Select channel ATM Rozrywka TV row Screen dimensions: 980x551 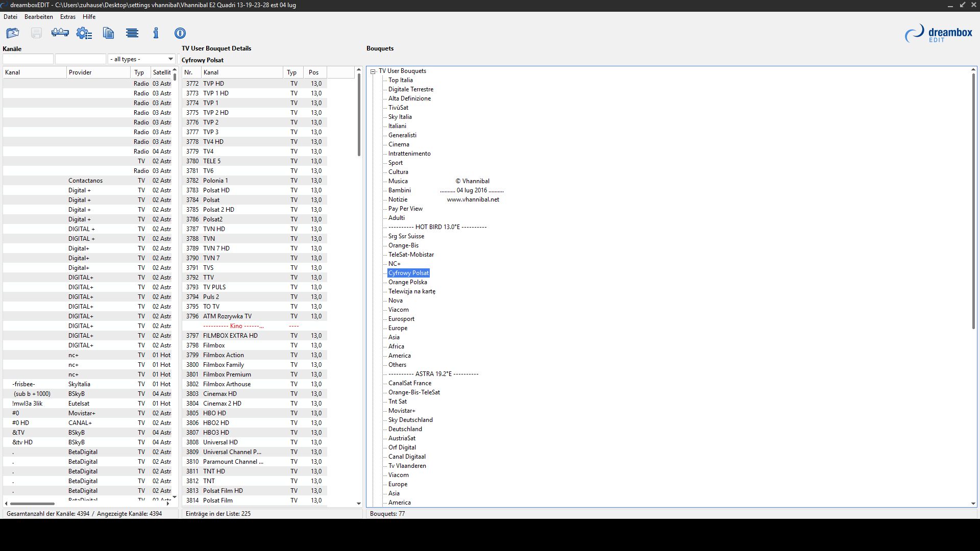254,316
